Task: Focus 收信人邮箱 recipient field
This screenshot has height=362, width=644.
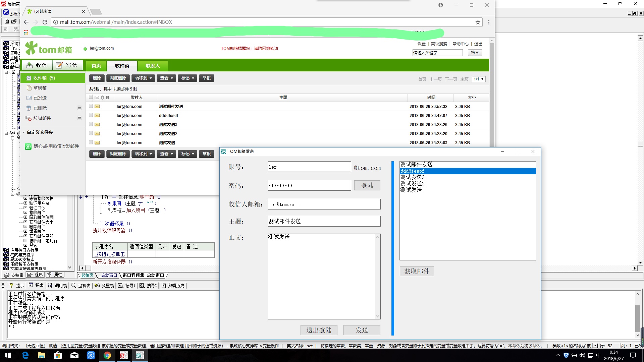Action: (324, 204)
